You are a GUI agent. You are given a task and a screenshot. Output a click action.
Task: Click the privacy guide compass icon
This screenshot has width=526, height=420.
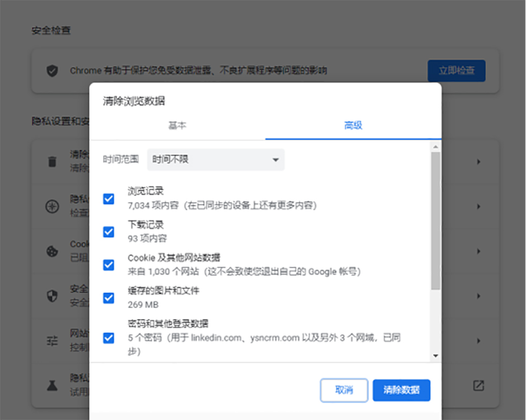pos(52,206)
